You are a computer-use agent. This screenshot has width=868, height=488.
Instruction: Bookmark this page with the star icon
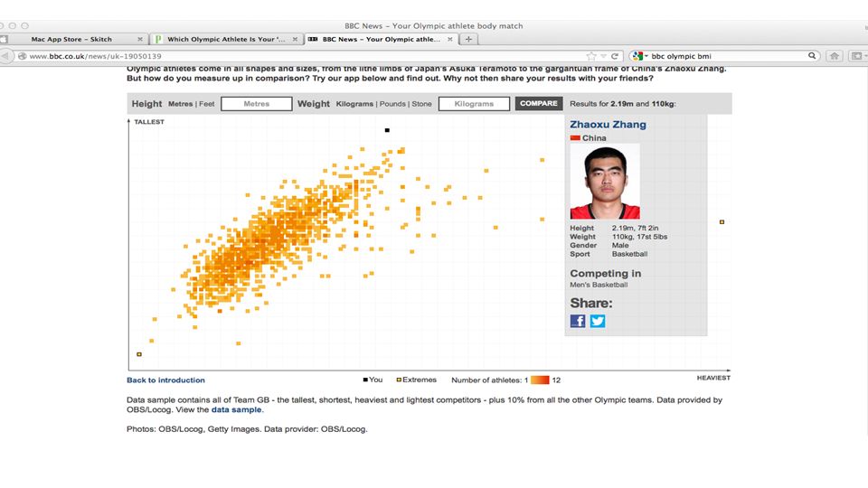click(x=591, y=56)
